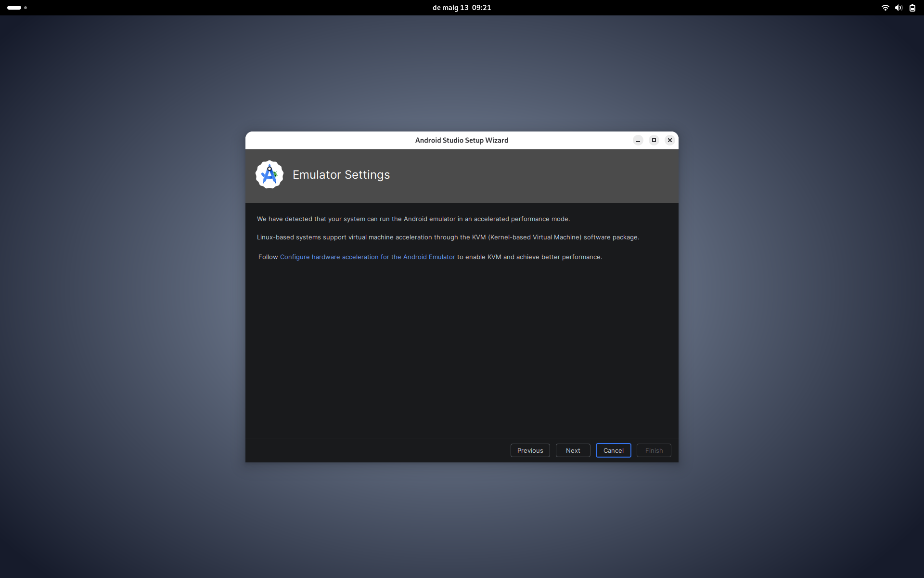Viewport: 924px width, 578px height.
Task: Cancel the setup wizard
Action: [x=613, y=450]
